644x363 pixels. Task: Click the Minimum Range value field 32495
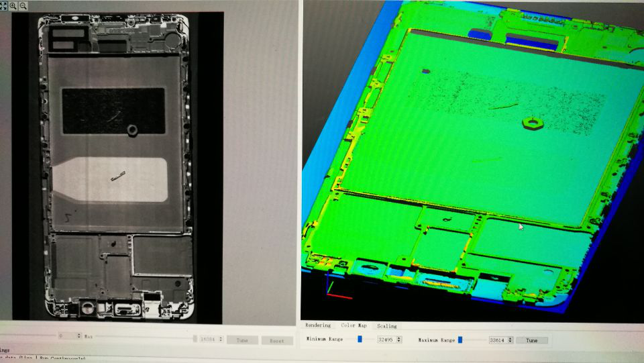coord(385,340)
